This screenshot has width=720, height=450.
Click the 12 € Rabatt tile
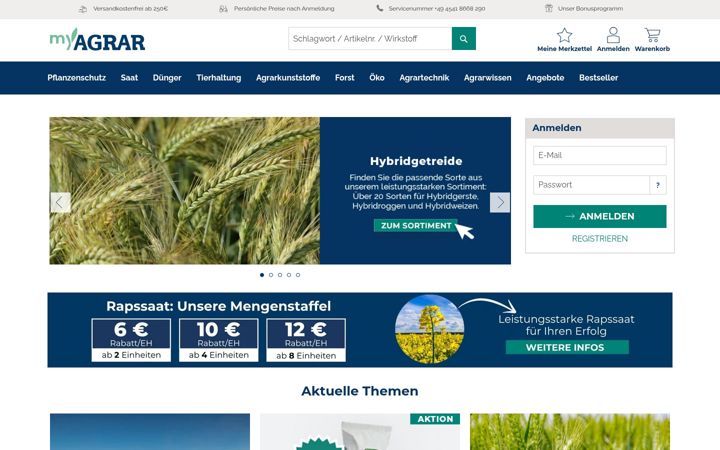coord(306,340)
